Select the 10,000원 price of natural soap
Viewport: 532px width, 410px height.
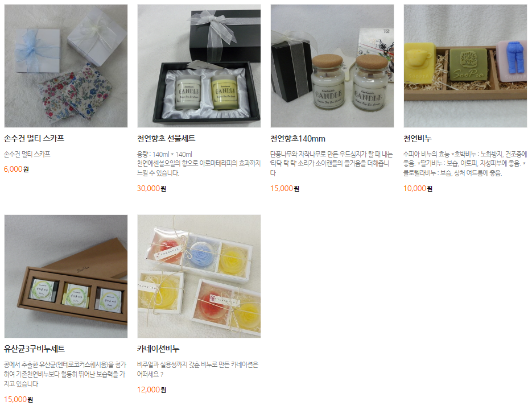click(418, 188)
